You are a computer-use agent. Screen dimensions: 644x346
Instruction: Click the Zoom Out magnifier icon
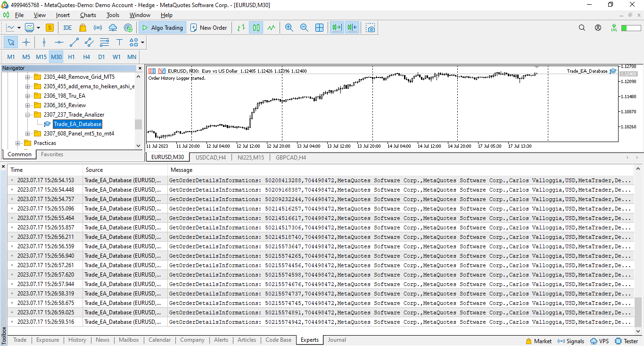[x=304, y=28]
